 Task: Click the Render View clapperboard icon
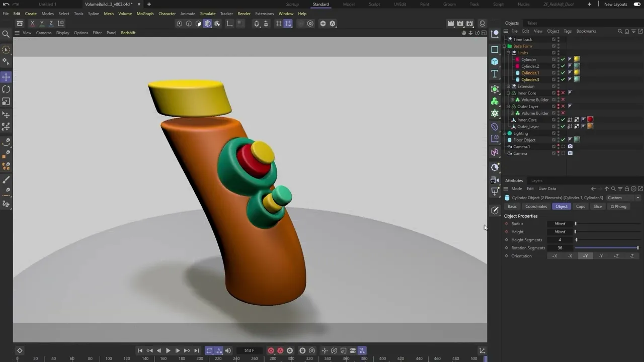tap(451, 23)
